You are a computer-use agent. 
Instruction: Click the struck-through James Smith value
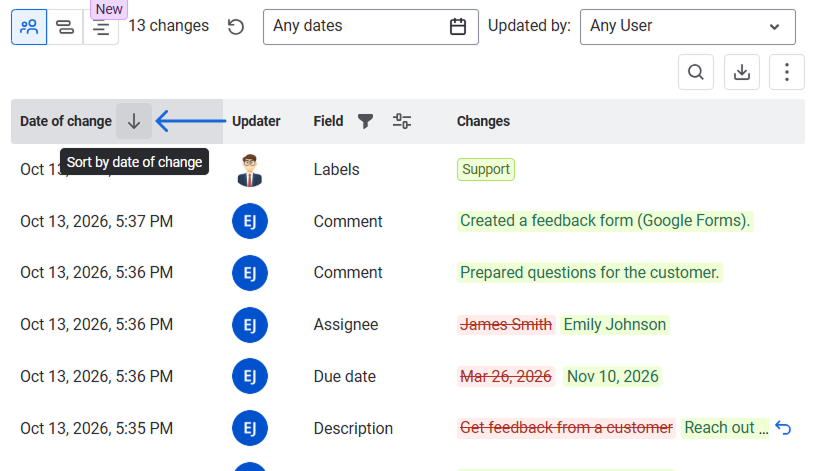click(x=506, y=325)
